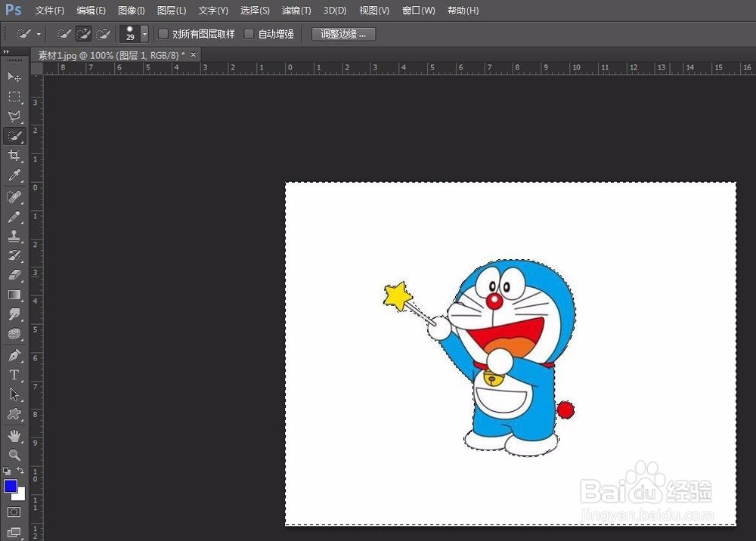Select the Crop tool
Image resolution: width=756 pixels, height=541 pixels.
click(x=14, y=155)
